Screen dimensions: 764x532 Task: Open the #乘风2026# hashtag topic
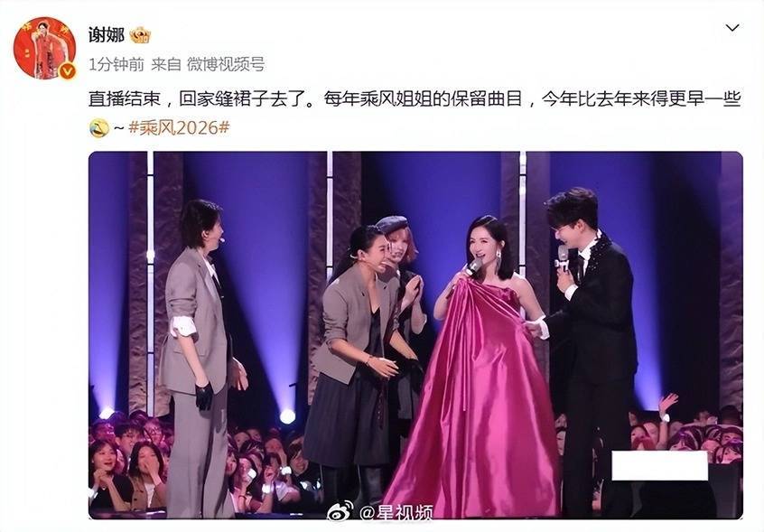[x=179, y=127]
